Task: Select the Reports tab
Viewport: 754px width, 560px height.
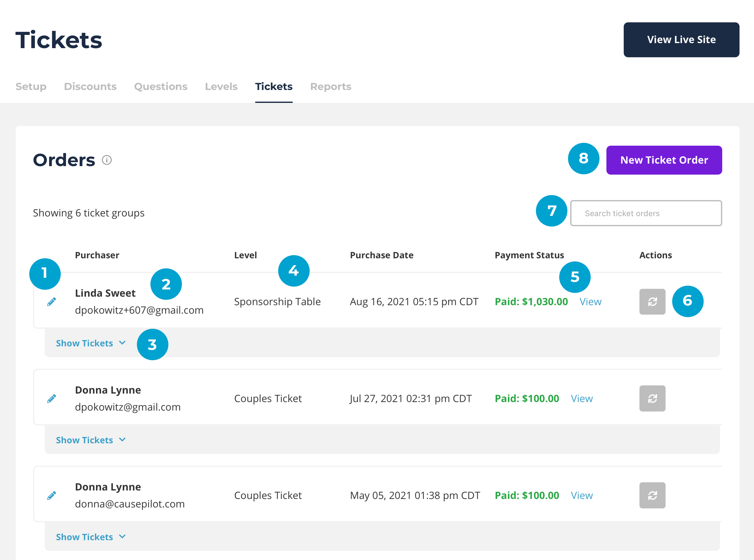Action: (x=330, y=87)
